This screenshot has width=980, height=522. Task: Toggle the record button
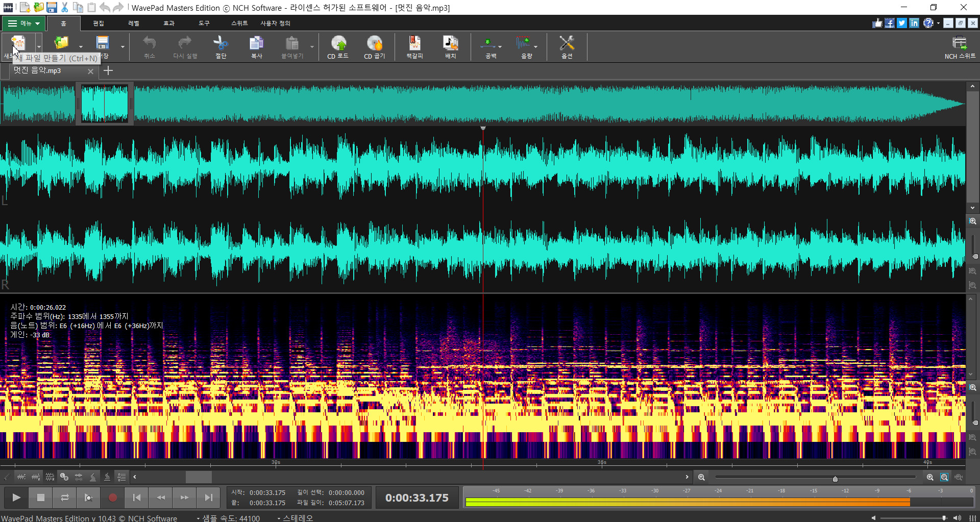112,498
